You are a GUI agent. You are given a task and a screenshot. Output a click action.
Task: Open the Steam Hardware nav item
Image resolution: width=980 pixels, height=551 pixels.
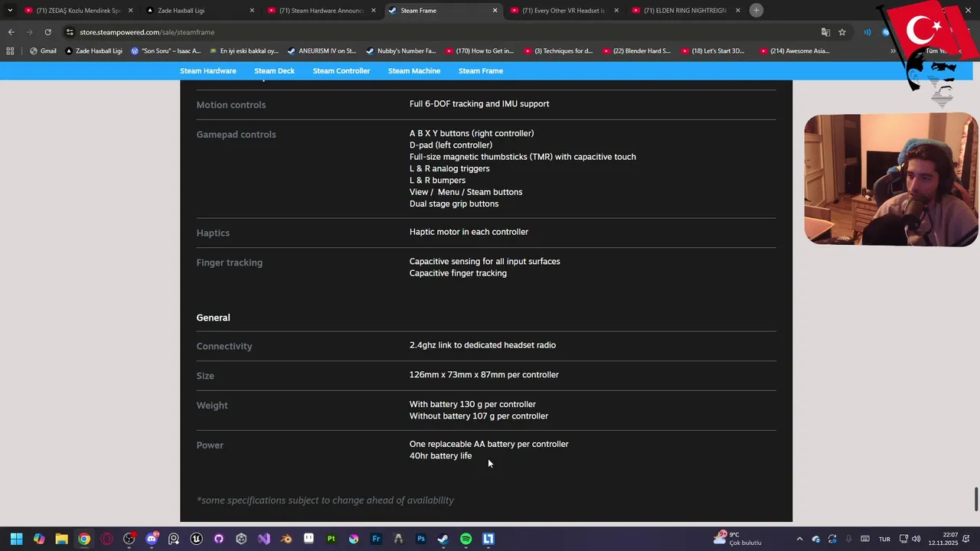click(208, 71)
